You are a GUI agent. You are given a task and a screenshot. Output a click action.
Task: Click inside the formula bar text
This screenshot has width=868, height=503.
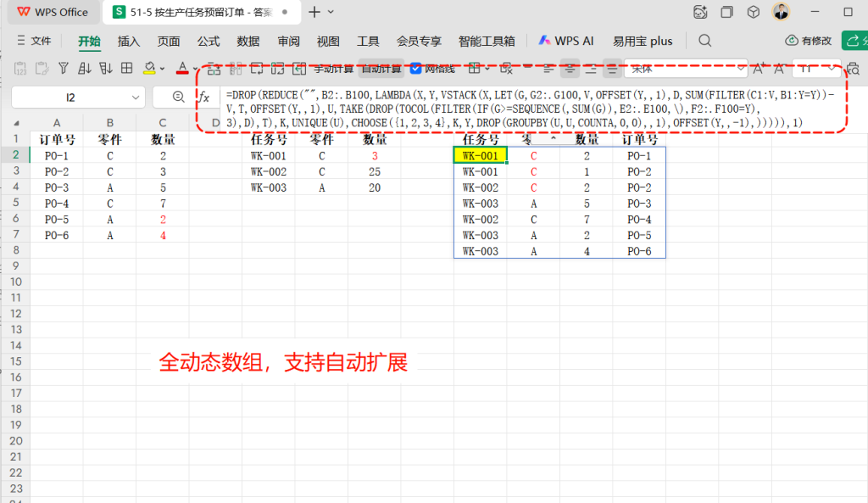tap(531, 109)
